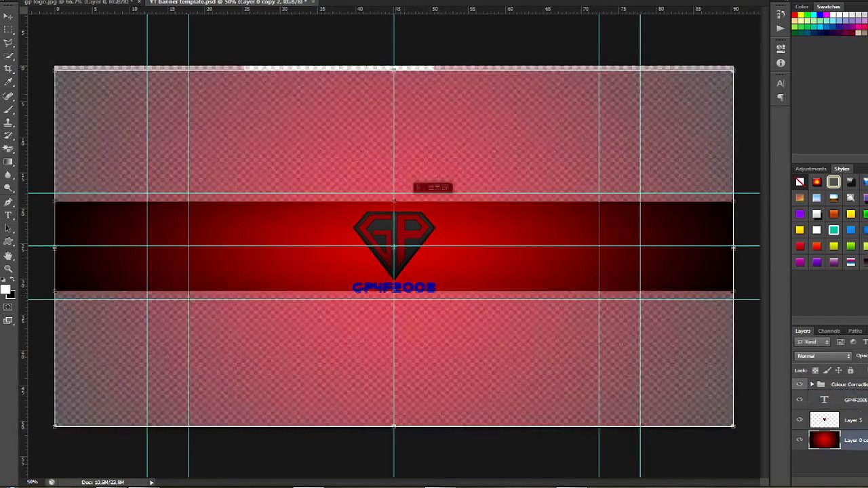The height and width of the screenshot is (488, 868).
Task: Select the Eyedropper tool
Action: [8, 83]
